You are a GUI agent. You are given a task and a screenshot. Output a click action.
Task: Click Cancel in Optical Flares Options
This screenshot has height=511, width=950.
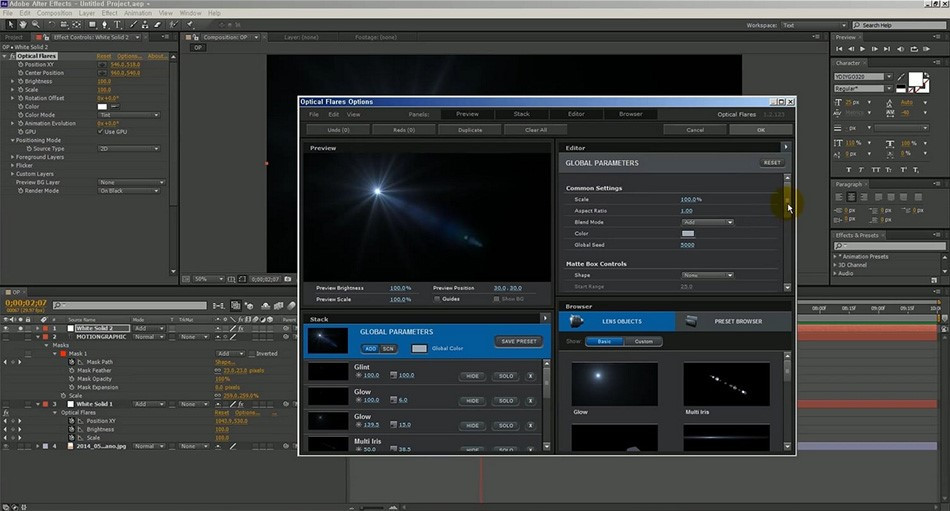[x=695, y=130]
